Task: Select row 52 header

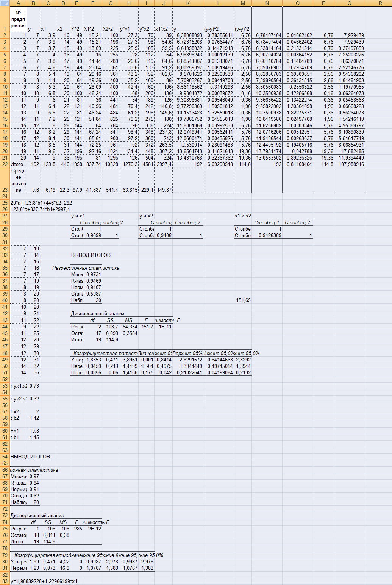Action: (x=5, y=379)
